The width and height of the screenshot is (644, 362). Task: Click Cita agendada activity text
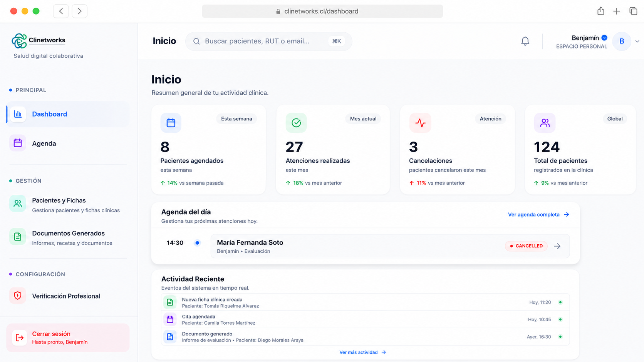(198, 317)
